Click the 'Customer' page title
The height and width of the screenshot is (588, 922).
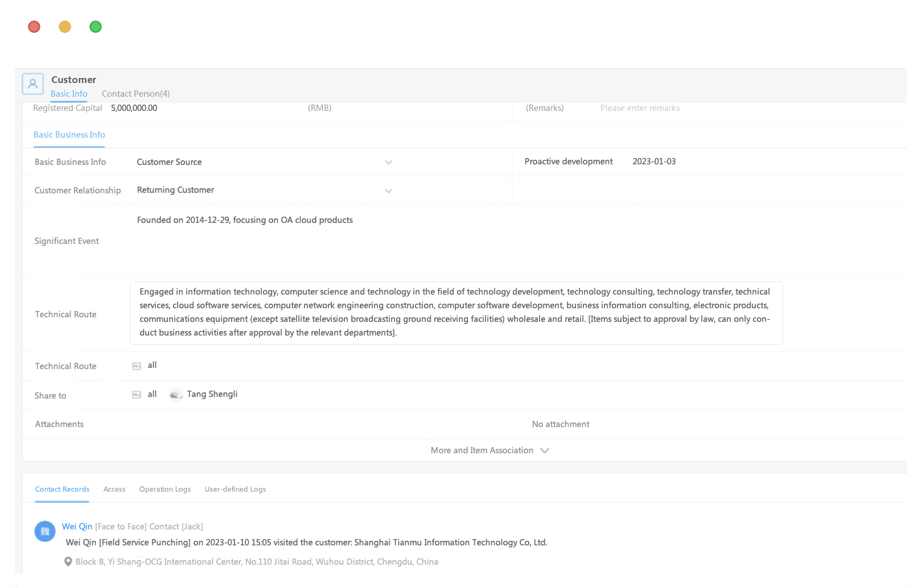coord(73,80)
